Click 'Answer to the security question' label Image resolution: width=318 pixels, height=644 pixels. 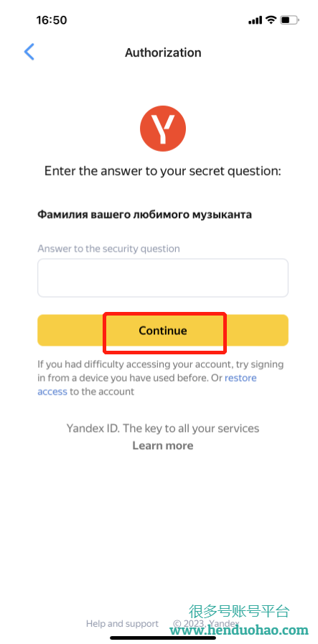108,249
